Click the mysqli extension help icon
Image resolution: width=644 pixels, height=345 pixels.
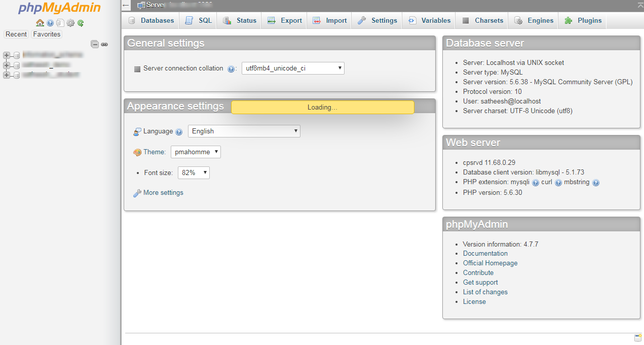click(x=536, y=183)
